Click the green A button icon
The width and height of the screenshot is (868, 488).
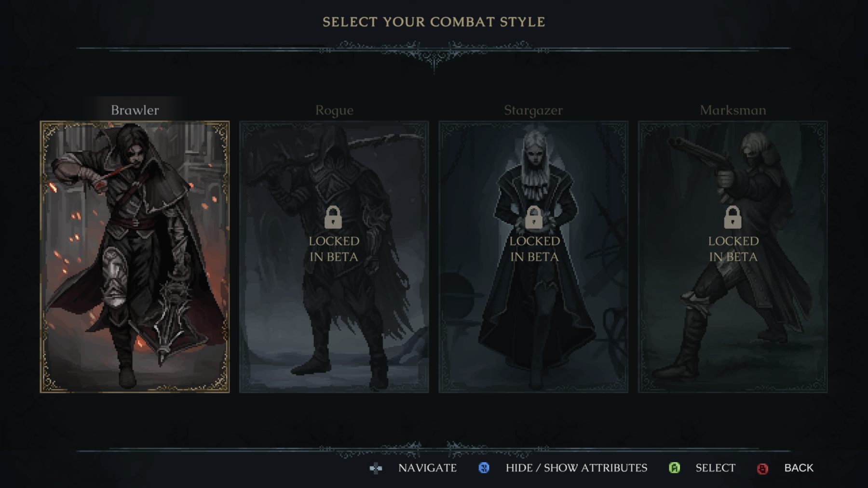(674, 468)
